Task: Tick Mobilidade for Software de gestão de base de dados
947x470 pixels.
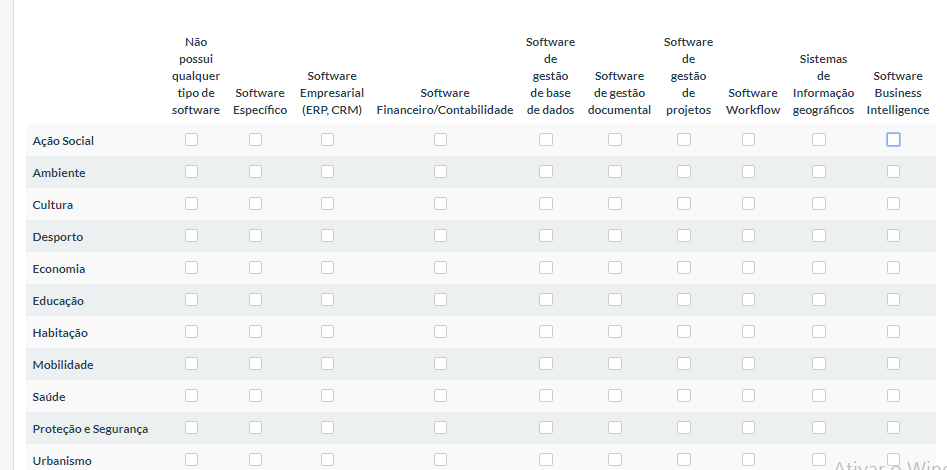Action: pyautogui.click(x=546, y=364)
